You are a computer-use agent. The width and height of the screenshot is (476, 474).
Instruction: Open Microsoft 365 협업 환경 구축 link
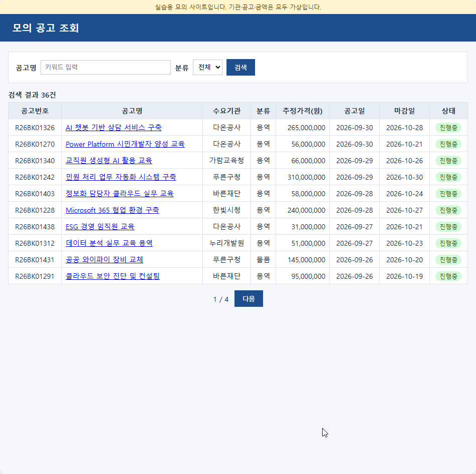(112, 210)
